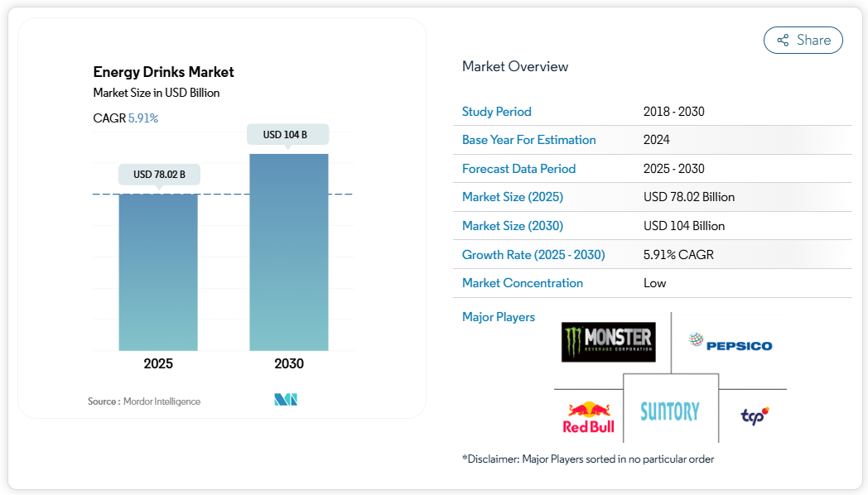Click the Monster Beverage logo
Viewport: 868px width, 495px height.
[x=608, y=342]
